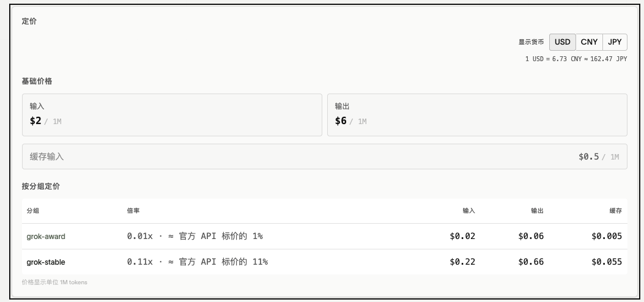Click the 输入 base price card
The height and width of the screenshot is (302, 644).
pos(172,115)
